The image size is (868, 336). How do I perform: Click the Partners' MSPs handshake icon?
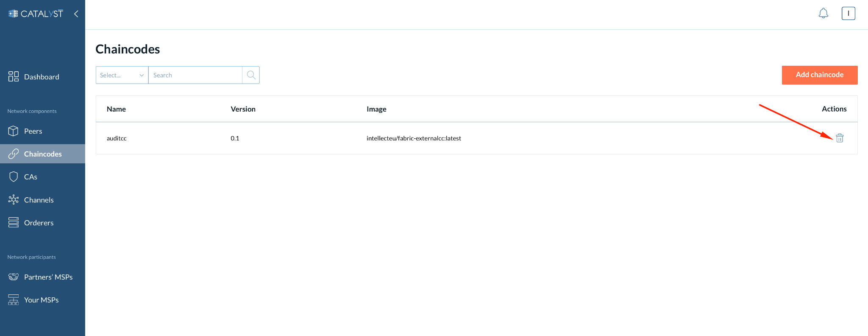13,277
